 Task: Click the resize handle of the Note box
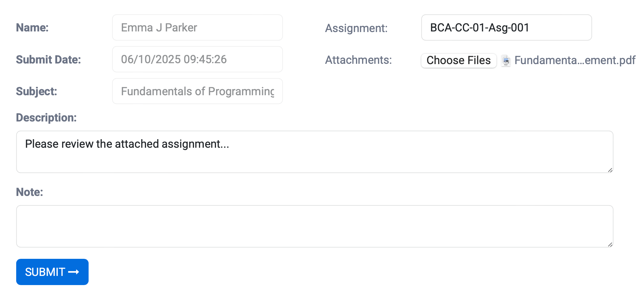(x=610, y=244)
